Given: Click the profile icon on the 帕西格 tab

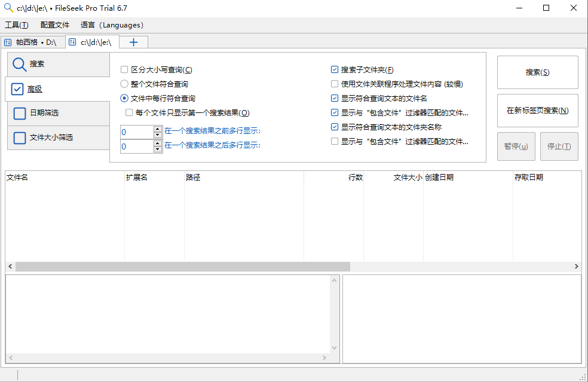Looking at the screenshot, I should (8, 42).
